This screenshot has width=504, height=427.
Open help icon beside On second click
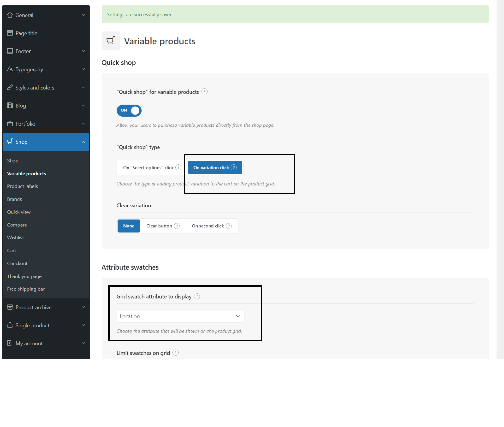tap(229, 226)
